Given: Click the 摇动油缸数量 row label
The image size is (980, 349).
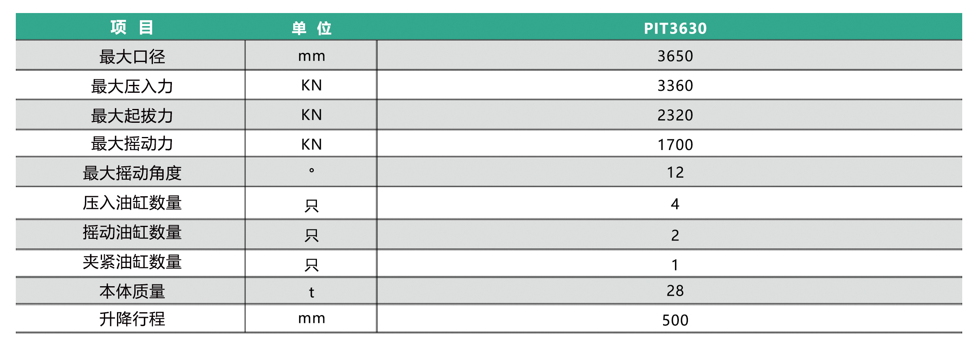Looking at the screenshot, I should click(132, 233).
